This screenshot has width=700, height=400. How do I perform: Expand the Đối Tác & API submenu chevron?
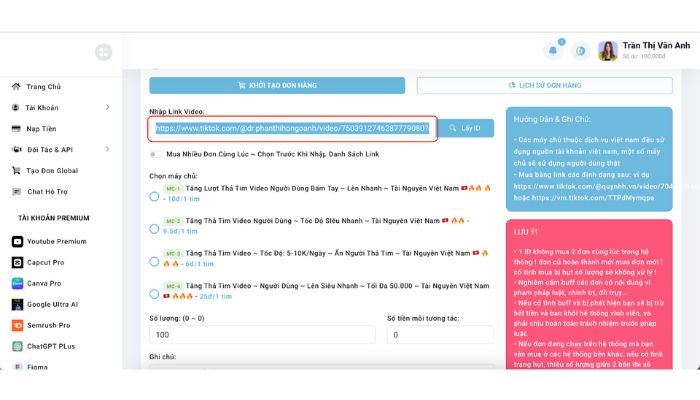[108, 149]
